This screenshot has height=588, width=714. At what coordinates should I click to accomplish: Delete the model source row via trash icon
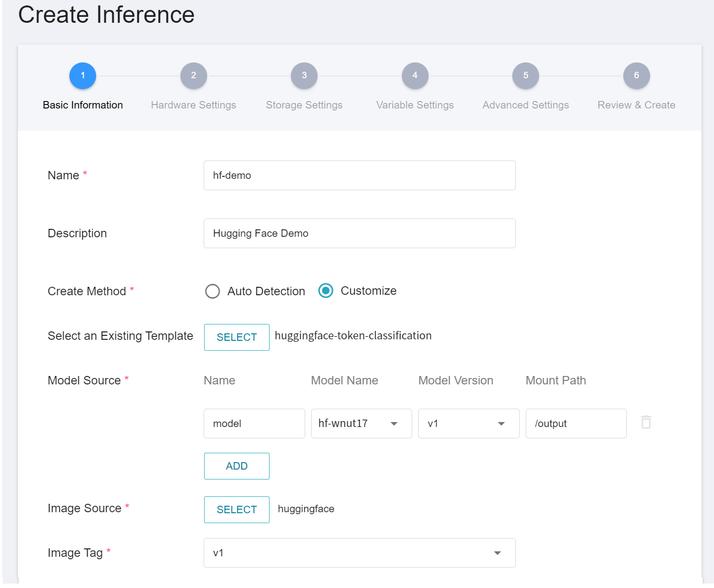tap(646, 422)
